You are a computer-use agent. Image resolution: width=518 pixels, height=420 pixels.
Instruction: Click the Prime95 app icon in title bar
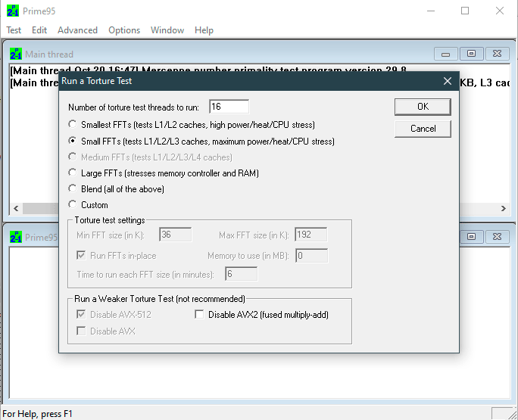(x=13, y=11)
